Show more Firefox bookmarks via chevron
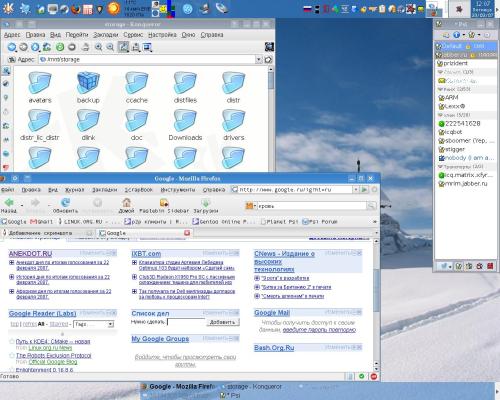Image resolution: width=500 pixels, height=400 pixels. [375, 222]
